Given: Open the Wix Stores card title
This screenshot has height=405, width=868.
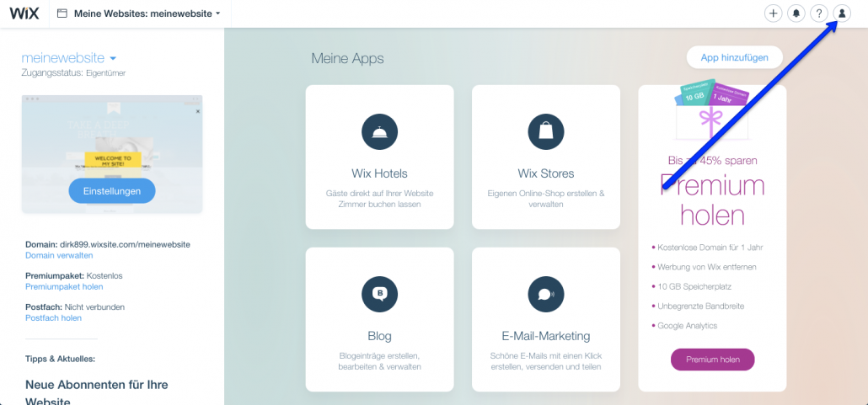Looking at the screenshot, I should 546,173.
